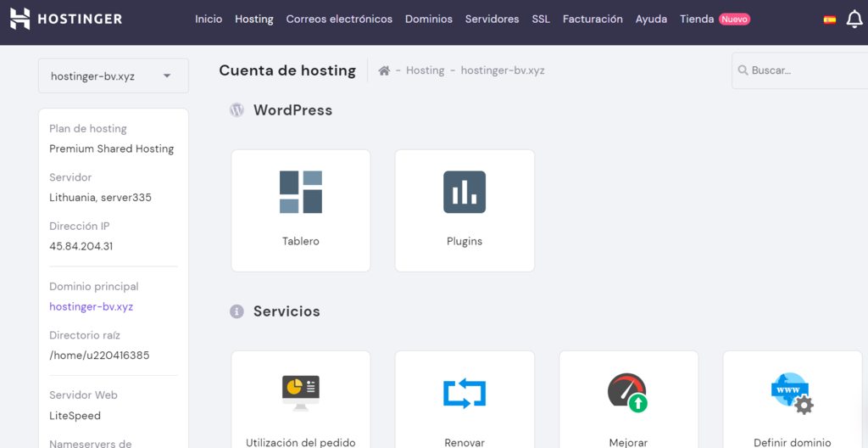The width and height of the screenshot is (868, 448).
Task: Open the Hosting menu item
Action: (x=254, y=19)
